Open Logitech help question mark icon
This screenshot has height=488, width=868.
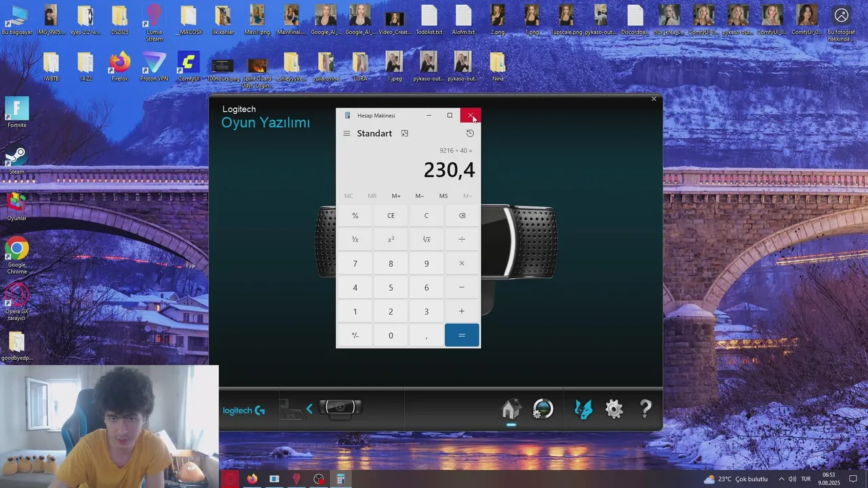coord(646,409)
